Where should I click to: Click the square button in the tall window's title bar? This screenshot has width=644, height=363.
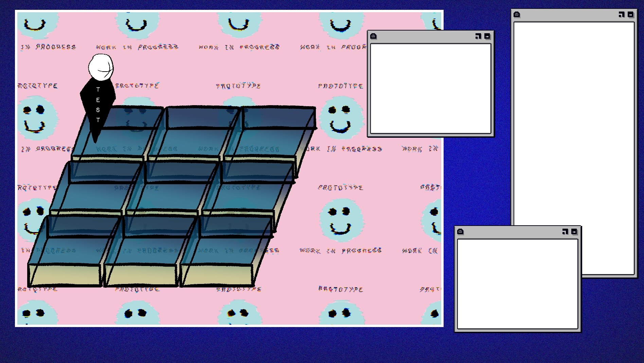click(630, 15)
